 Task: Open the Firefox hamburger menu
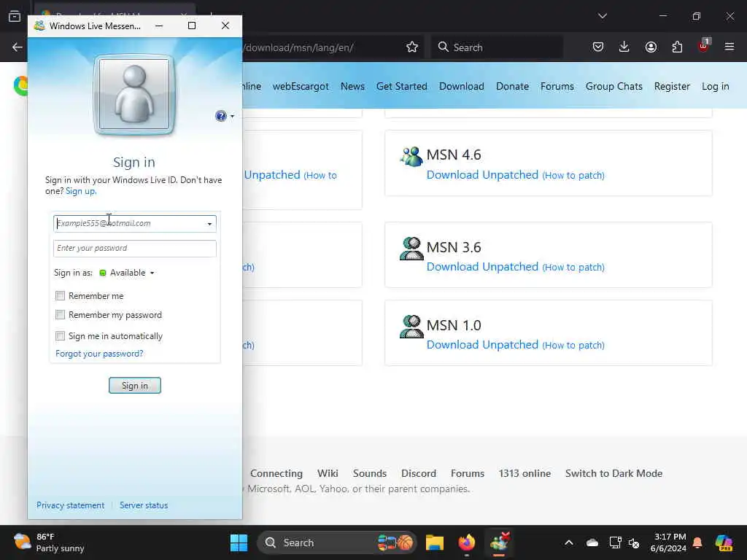click(x=729, y=47)
